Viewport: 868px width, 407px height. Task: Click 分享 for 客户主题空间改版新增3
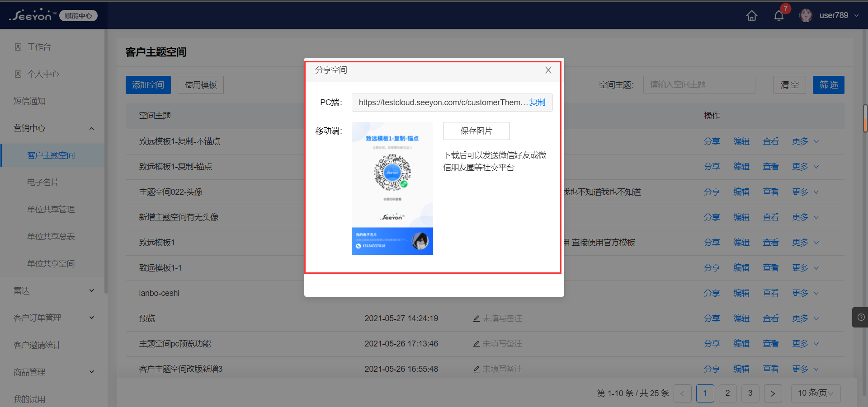(712, 369)
